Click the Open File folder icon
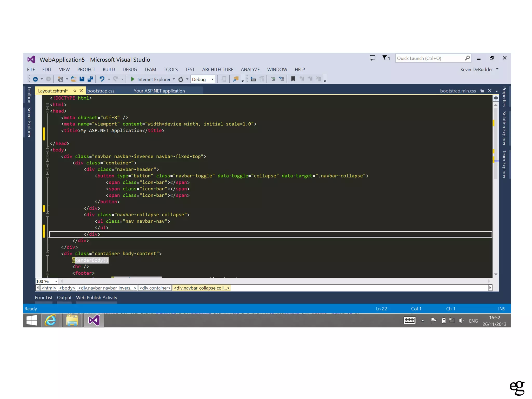532x399 pixels. coord(74,79)
